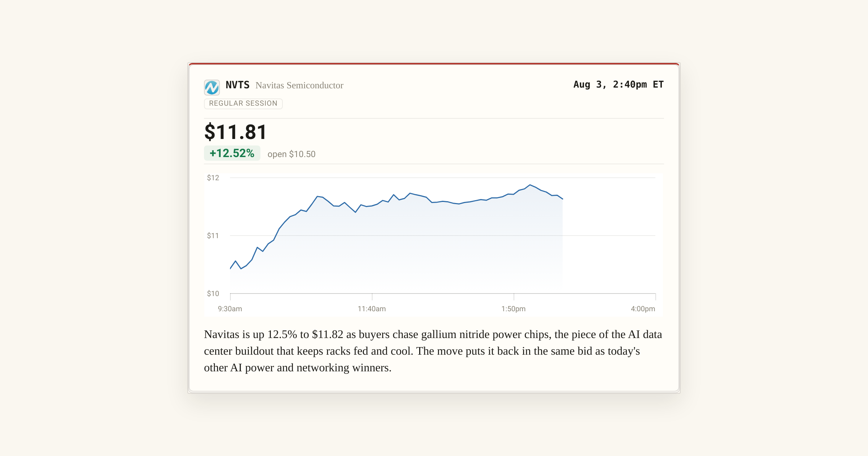Click the Navitas summary paragraph text

tap(433, 351)
